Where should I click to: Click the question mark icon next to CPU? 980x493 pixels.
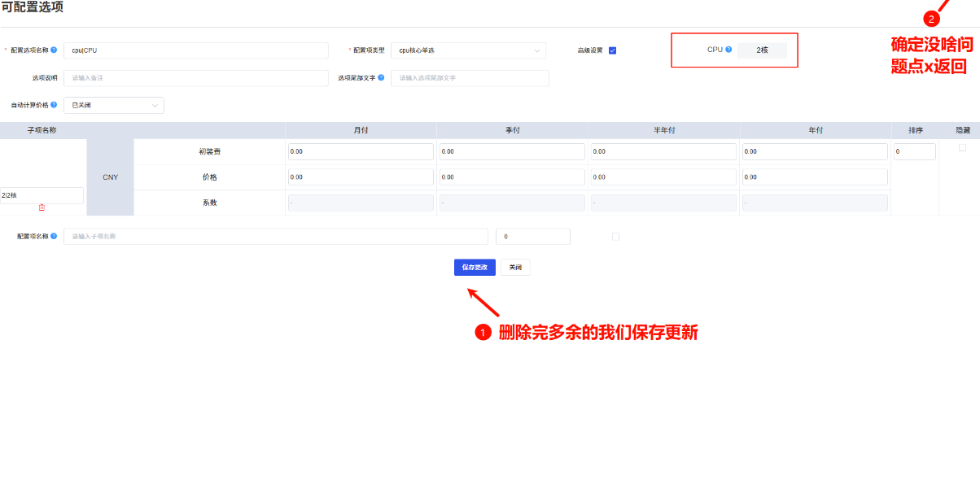click(728, 50)
